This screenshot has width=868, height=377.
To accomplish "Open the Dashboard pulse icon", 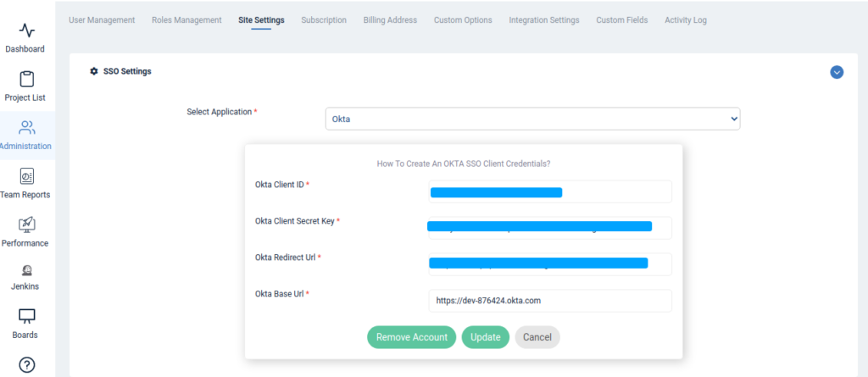I will [x=26, y=30].
